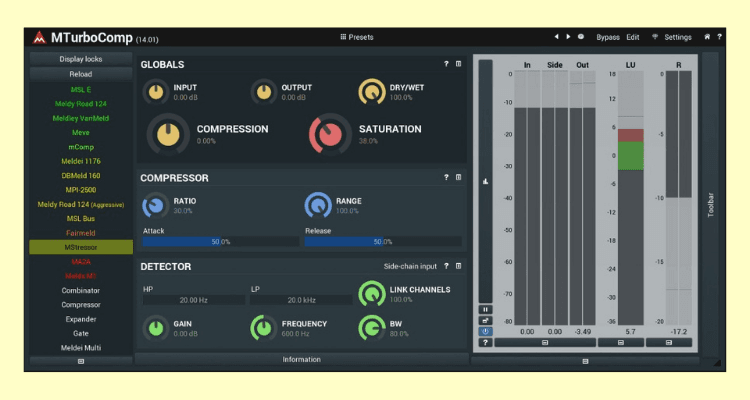Select Meldei 1176 device
Screen dimensions: 750x400
[x=81, y=161]
